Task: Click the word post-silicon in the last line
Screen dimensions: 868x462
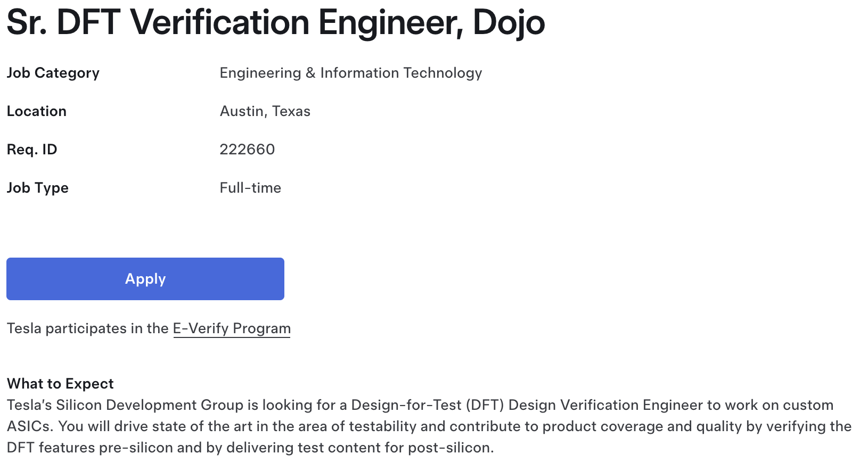Action: (451, 448)
